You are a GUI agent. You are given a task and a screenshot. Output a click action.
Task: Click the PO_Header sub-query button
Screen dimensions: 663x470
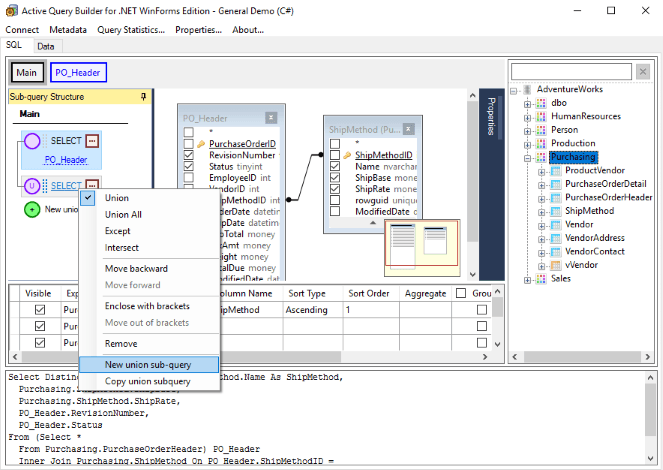coord(78,73)
